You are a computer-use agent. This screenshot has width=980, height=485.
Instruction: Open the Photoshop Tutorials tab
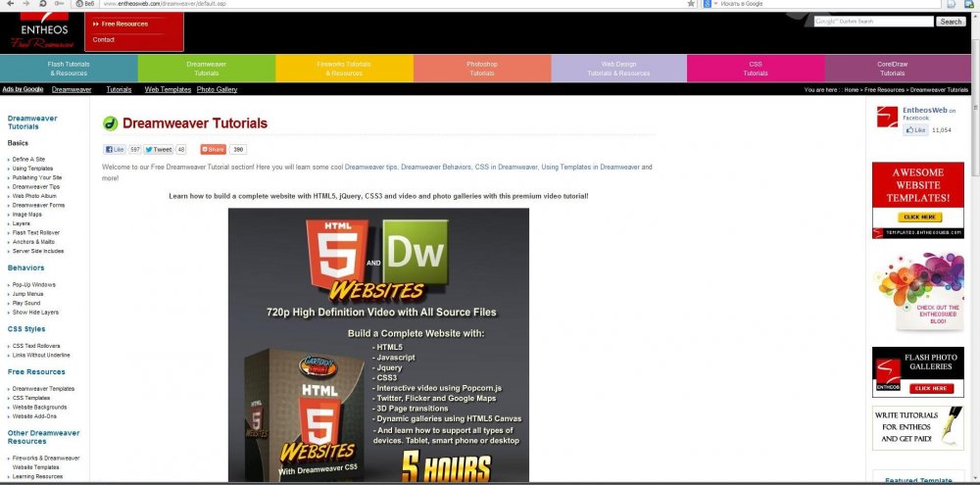pos(482,69)
